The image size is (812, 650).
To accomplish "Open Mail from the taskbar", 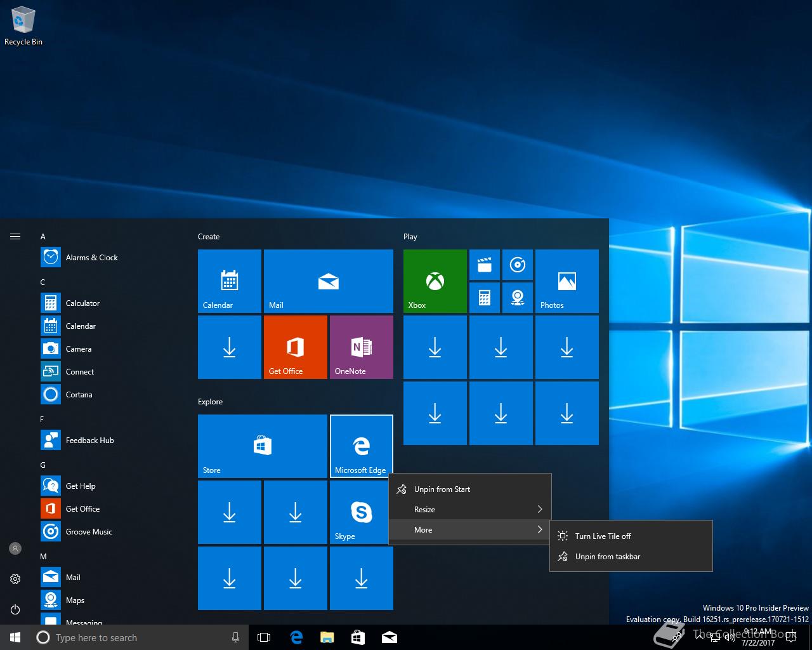I will pos(389,637).
